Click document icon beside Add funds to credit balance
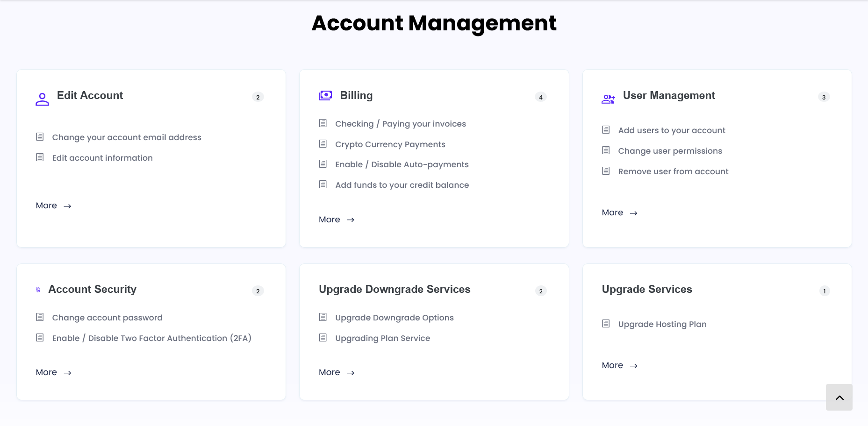Viewport: 868px width, 426px height. click(x=323, y=185)
